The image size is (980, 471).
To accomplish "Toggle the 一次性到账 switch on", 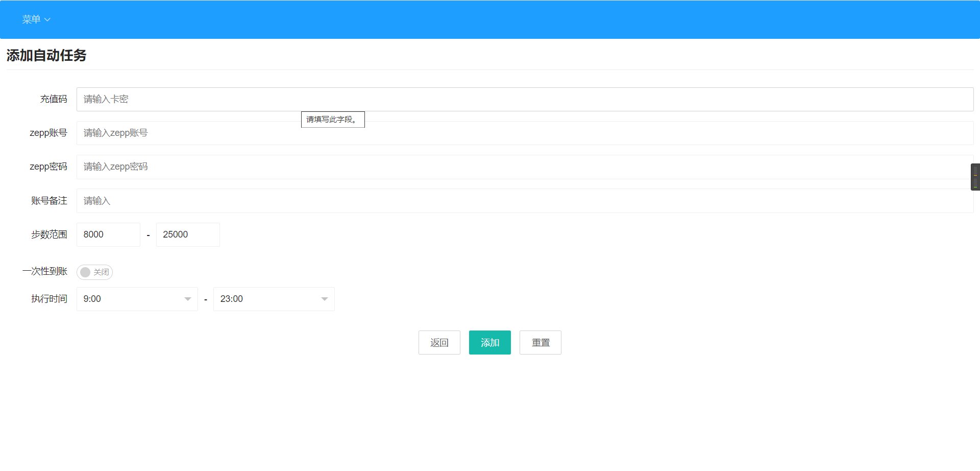I will 94,272.
